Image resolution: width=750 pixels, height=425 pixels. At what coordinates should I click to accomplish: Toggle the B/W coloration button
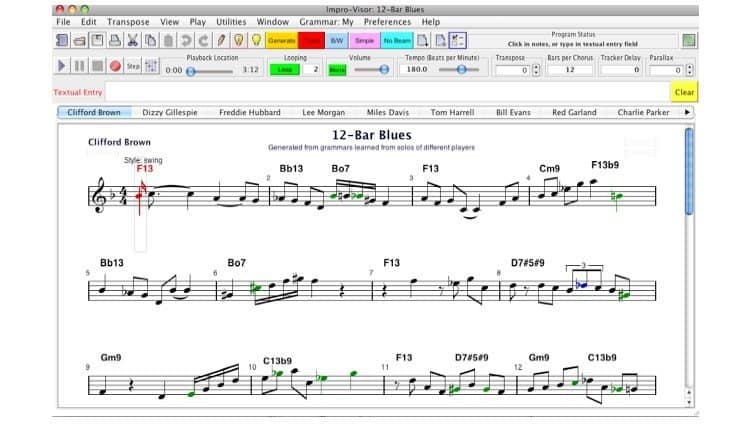[x=337, y=41]
